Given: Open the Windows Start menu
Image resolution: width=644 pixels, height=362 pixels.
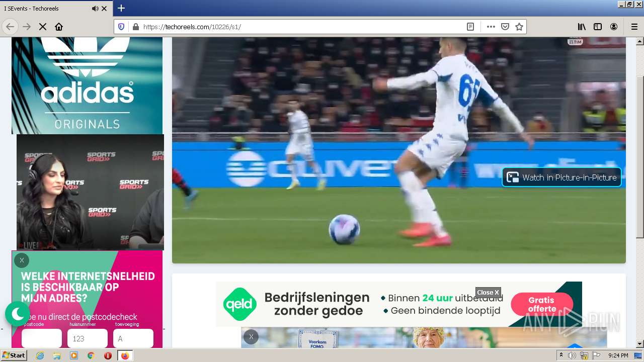Looking at the screenshot, I should click(x=14, y=355).
